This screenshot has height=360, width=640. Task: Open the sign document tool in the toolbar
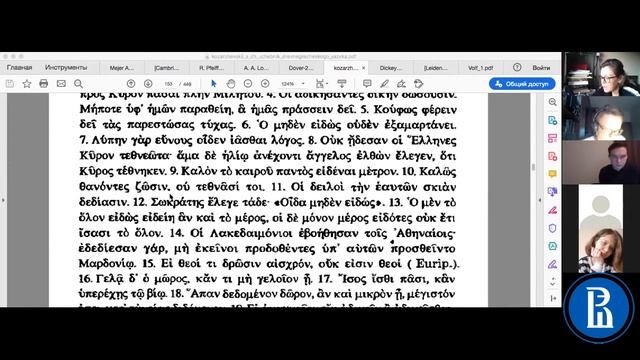click(x=401, y=84)
